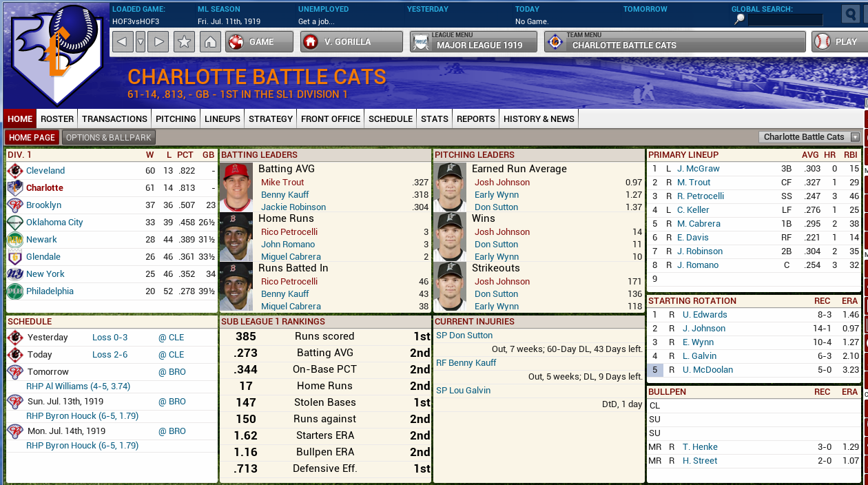Click the back navigation arrow
Viewport: 868px width, 485px height.
click(122, 42)
